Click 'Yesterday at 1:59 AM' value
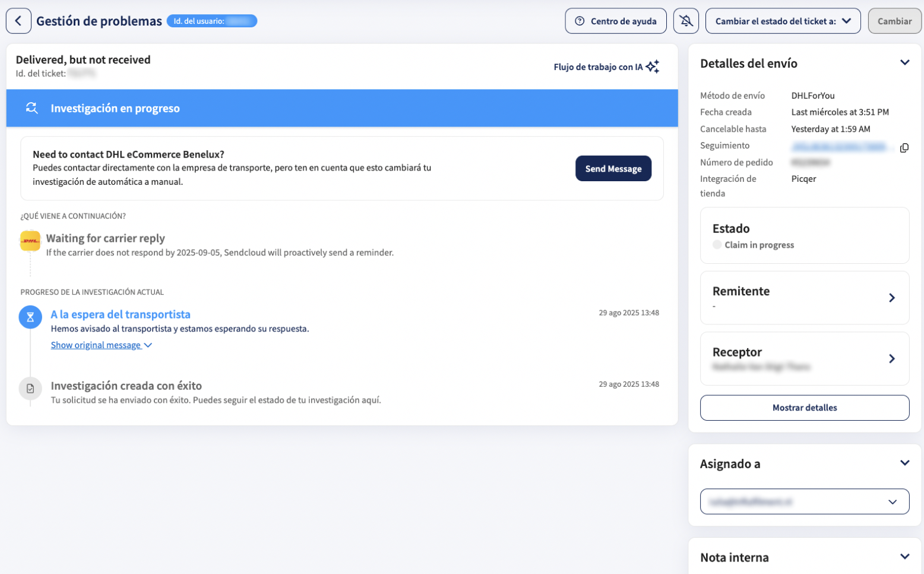Viewport: 924px width, 574px height. click(x=830, y=129)
